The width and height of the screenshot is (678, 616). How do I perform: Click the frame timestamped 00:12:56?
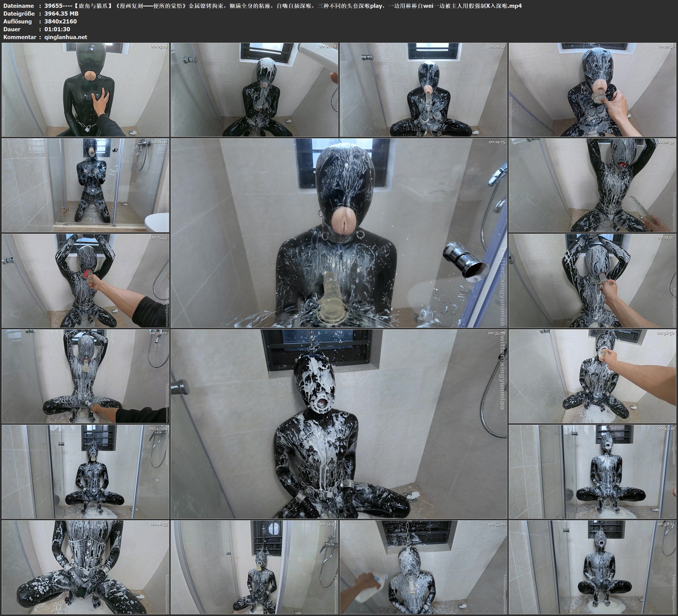click(x=593, y=89)
